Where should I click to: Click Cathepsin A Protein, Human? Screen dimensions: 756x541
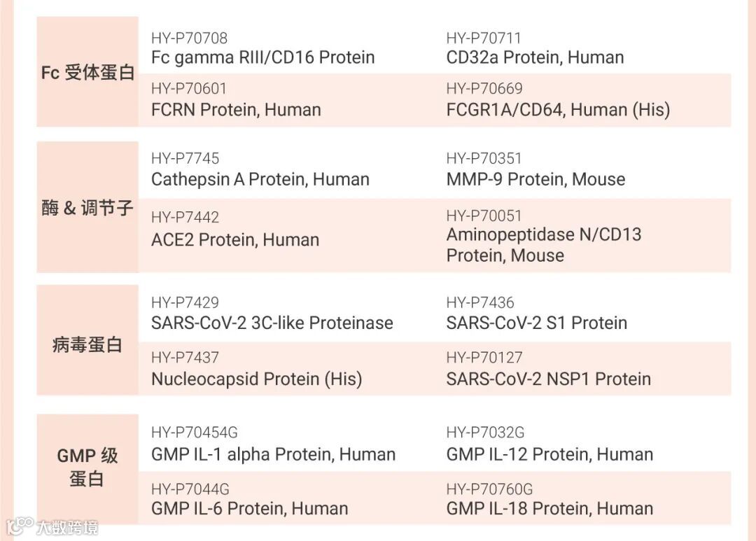(x=260, y=179)
